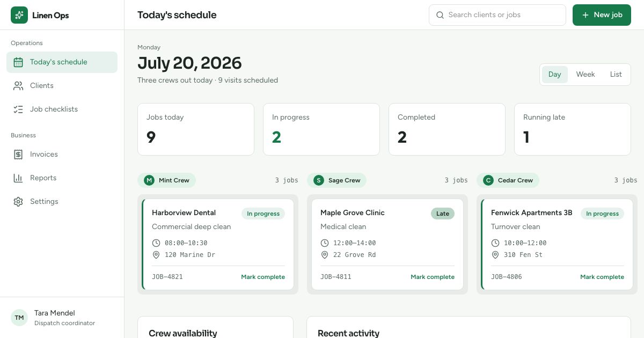
Task: Click the Mint Crew chip
Action: click(x=167, y=180)
